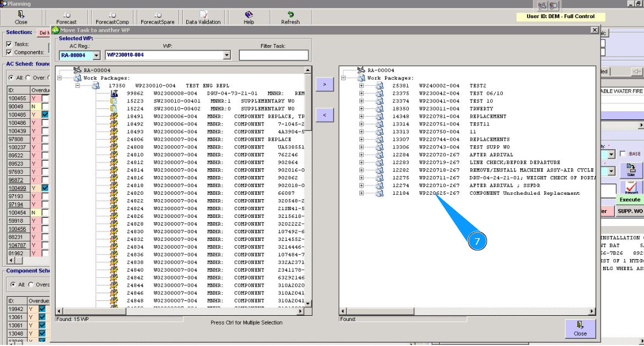Expand the WP220720-267 AFTER ARRIVAL node
The height and width of the screenshot is (346, 644).
point(361,155)
